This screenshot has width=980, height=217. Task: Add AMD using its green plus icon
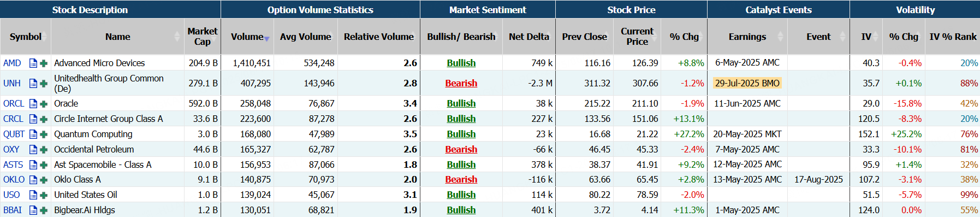point(44,63)
